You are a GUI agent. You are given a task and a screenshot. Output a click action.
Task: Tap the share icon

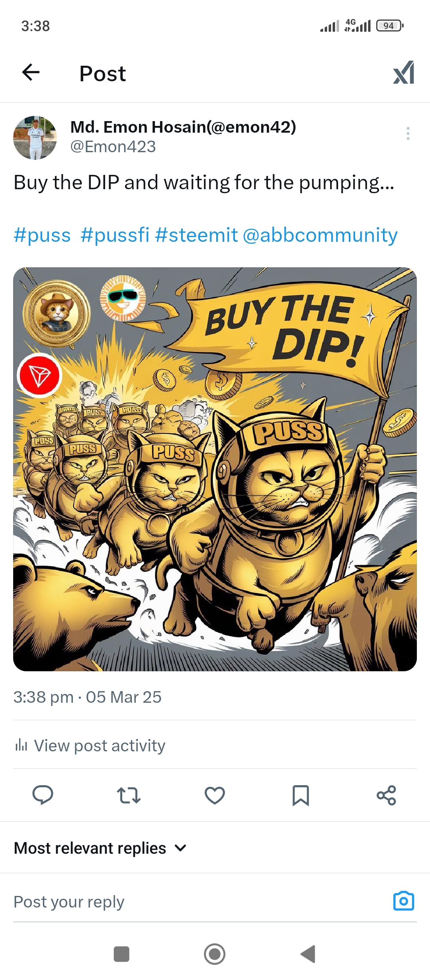386,795
